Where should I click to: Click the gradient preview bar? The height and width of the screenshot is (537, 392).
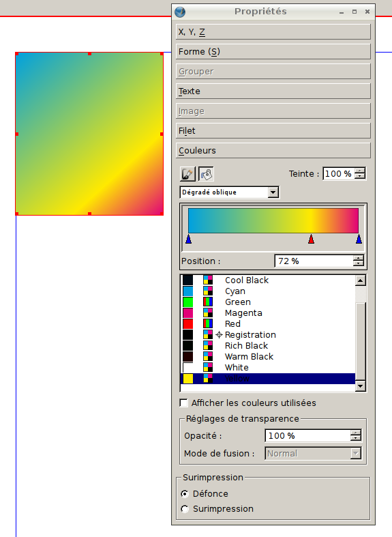[x=273, y=221]
